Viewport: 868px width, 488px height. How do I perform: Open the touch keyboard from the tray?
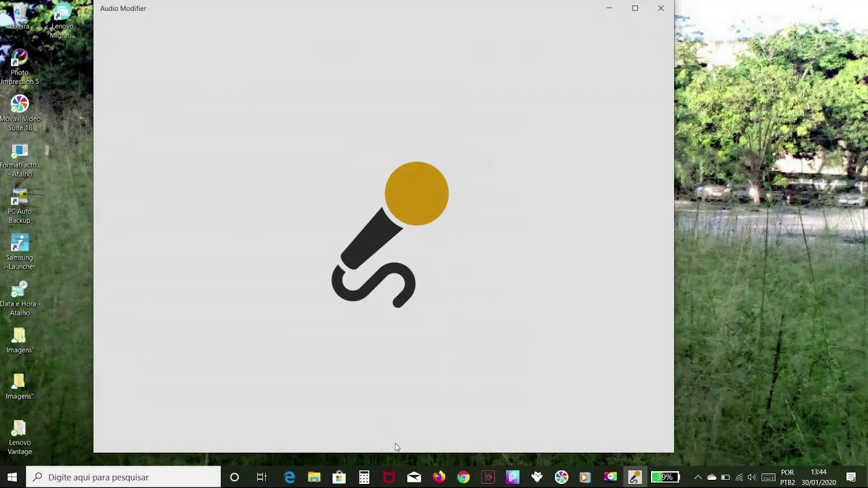click(768, 477)
